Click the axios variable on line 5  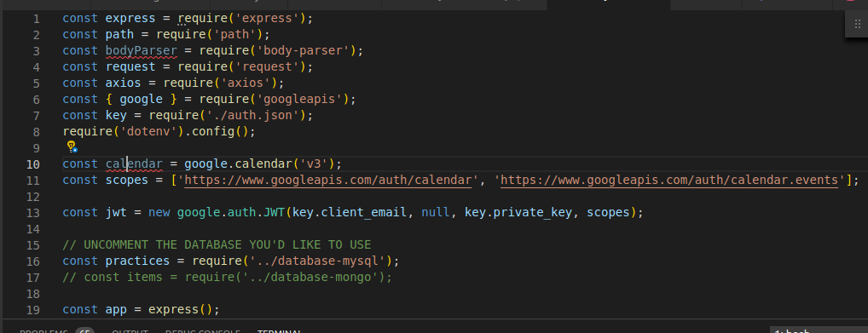(x=124, y=83)
